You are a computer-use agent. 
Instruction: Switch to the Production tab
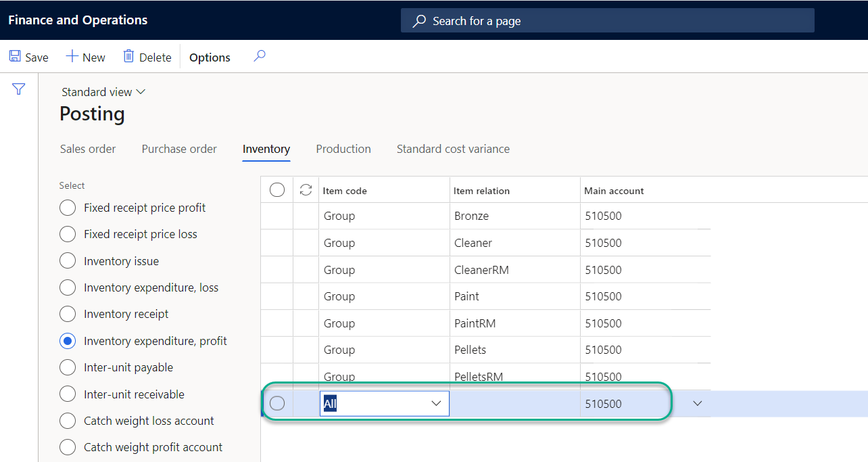(x=343, y=149)
